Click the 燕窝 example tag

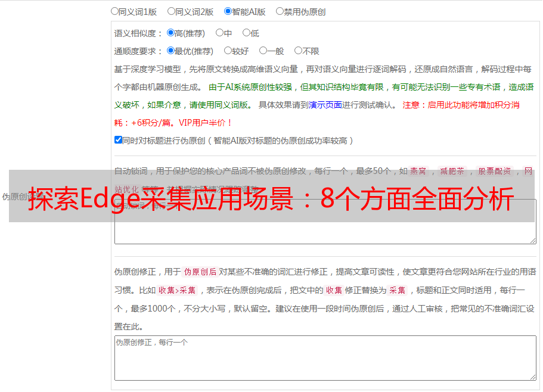click(x=418, y=171)
